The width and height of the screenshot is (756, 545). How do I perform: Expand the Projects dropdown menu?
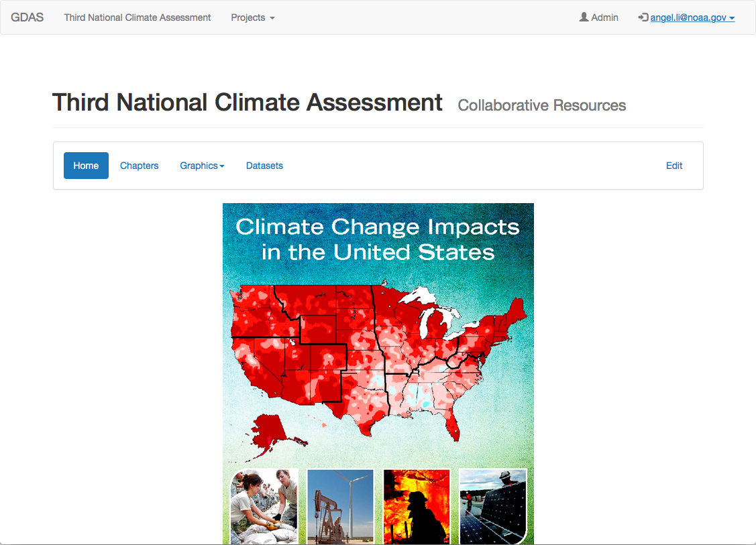click(253, 17)
